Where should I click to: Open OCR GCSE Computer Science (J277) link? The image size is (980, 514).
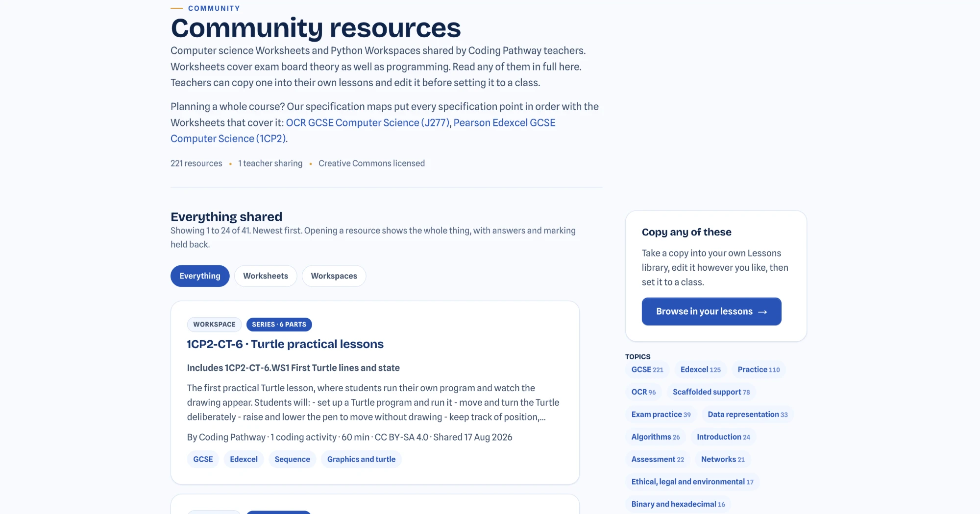click(367, 123)
